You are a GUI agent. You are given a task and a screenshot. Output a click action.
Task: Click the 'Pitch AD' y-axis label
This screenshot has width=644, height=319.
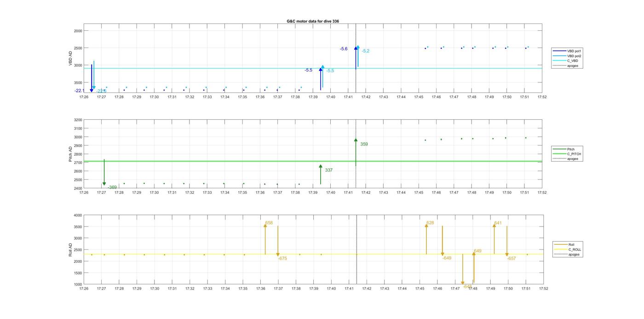[x=70, y=154]
